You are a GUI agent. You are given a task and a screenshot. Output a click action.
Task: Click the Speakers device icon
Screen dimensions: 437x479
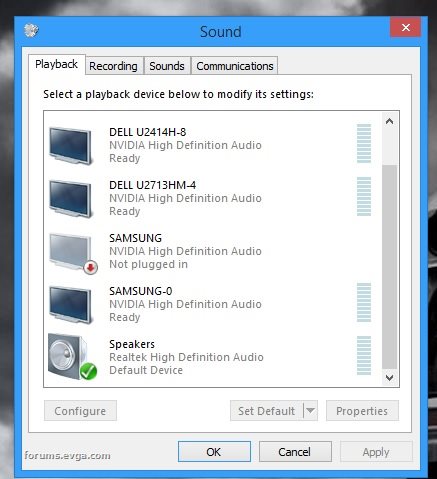tap(72, 357)
